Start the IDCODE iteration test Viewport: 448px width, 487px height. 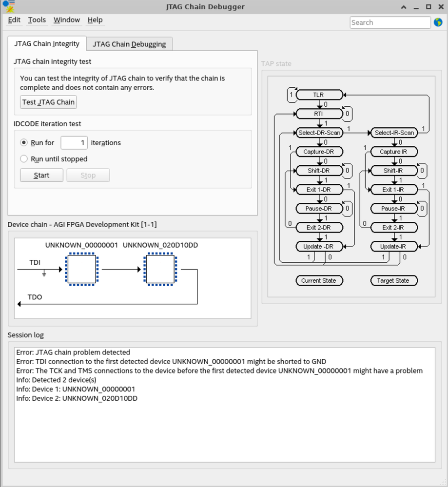click(41, 175)
